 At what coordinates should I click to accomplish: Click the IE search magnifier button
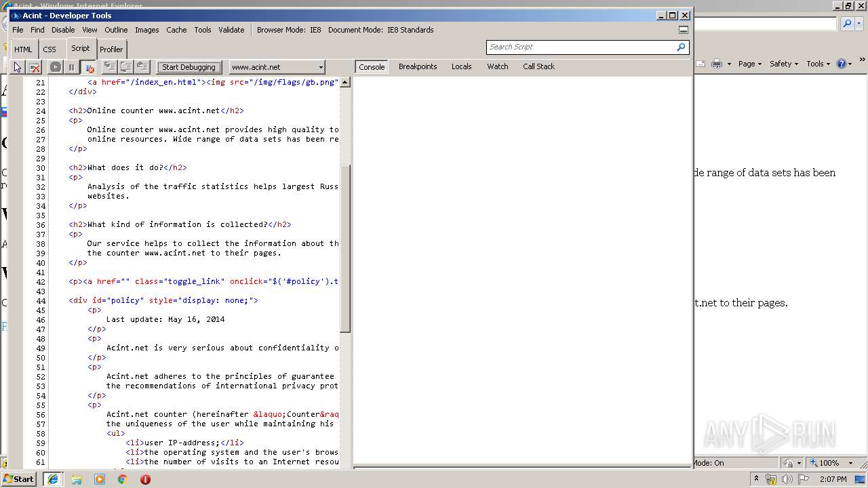(x=847, y=24)
